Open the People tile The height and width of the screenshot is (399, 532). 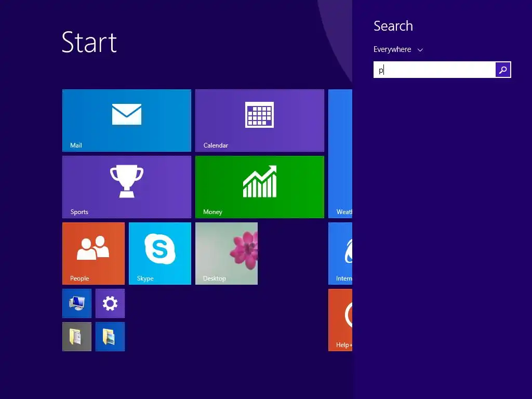[x=94, y=254]
